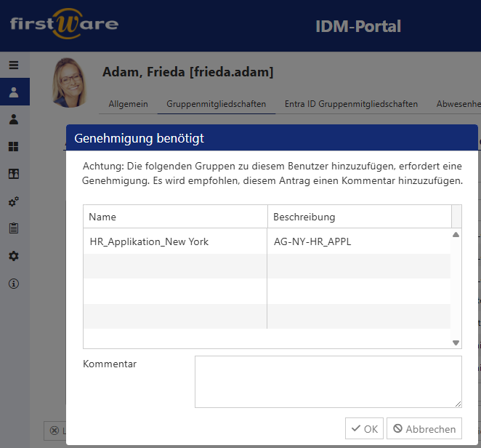Click into the Kommentar text field
The height and width of the screenshot is (448, 481).
(x=328, y=382)
